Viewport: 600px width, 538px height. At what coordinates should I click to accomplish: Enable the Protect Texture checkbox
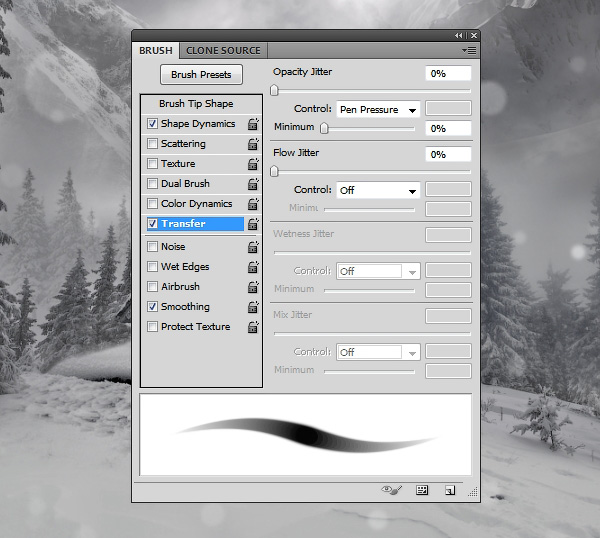click(x=152, y=326)
